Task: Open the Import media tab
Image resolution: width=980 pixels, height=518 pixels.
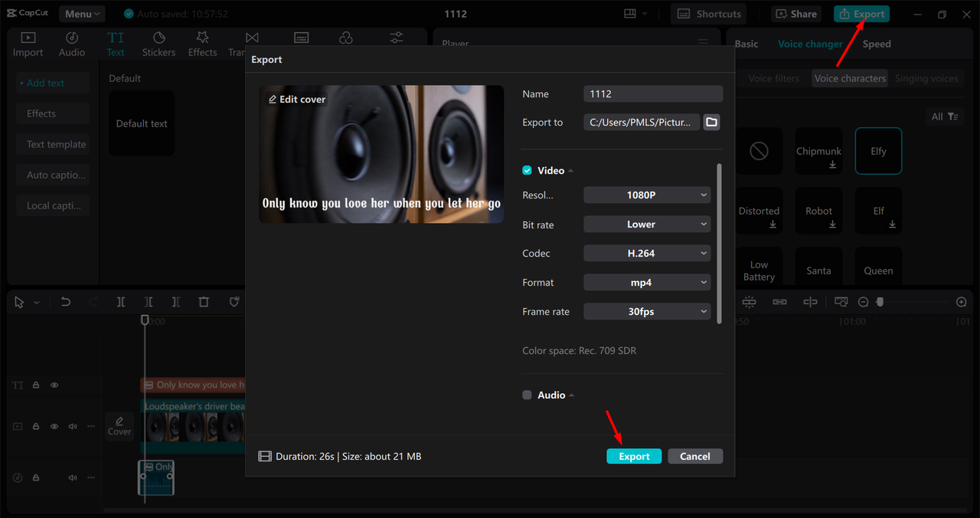Action: [28, 44]
